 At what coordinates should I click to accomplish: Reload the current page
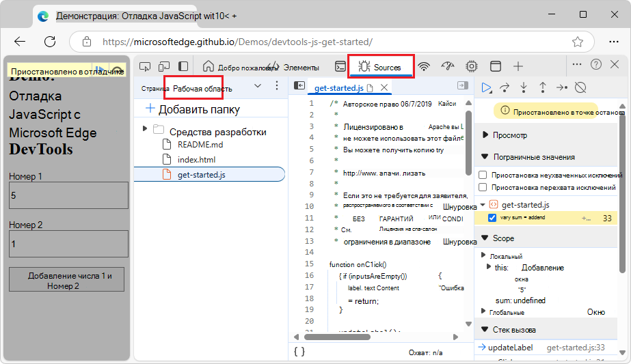pyautogui.click(x=50, y=42)
